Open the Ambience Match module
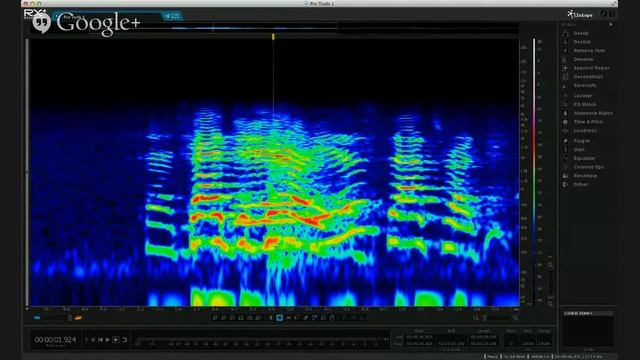640x360 pixels. click(593, 113)
